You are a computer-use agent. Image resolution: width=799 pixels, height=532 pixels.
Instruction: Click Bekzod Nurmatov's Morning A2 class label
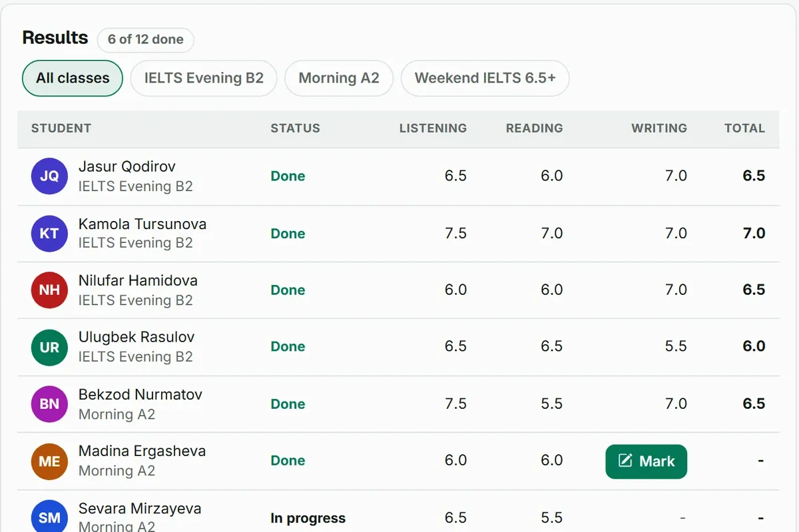(117, 414)
